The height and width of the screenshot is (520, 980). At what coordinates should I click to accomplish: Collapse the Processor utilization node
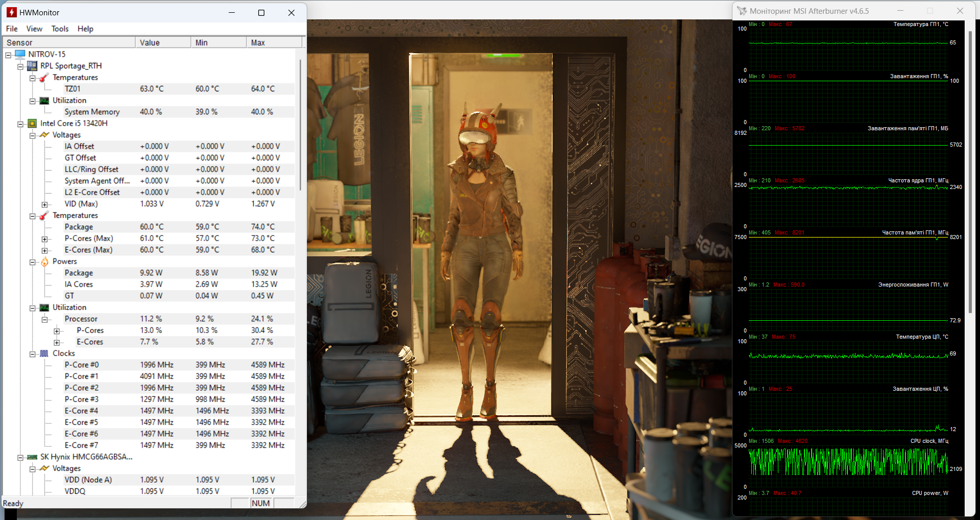click(45, 319)
